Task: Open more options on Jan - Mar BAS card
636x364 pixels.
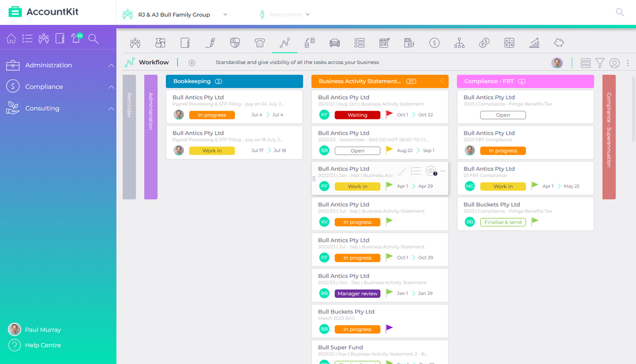Action: pyautogui.click(x=442, y=171)
